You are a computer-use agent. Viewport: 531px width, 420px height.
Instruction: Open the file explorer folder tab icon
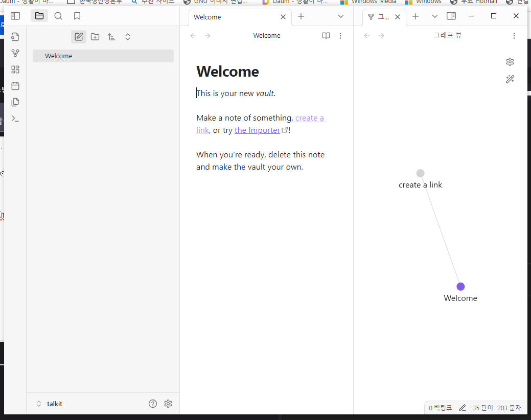click(39, 16)
